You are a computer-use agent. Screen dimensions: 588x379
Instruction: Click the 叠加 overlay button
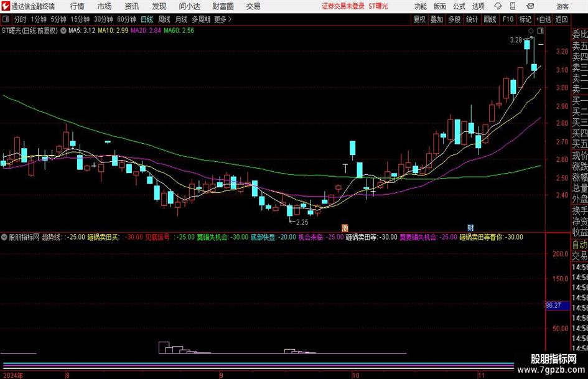[437, 19]
